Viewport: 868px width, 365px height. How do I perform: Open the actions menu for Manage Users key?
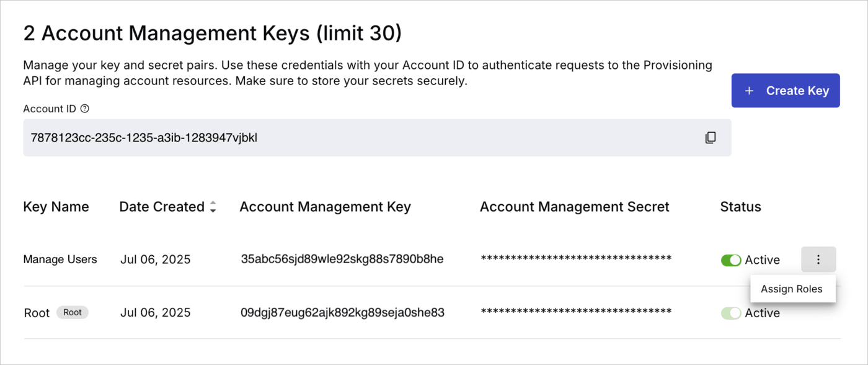click(x=818, y=259)
